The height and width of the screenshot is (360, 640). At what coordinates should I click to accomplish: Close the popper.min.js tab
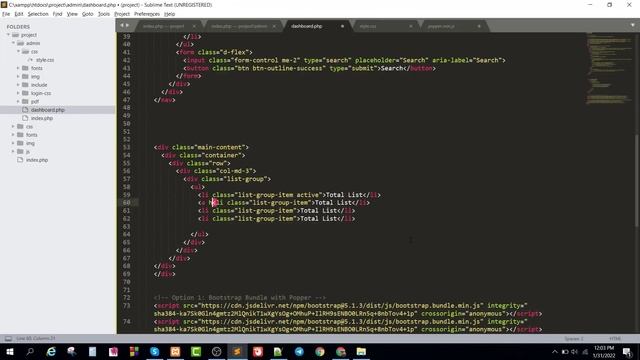point(479,26)
